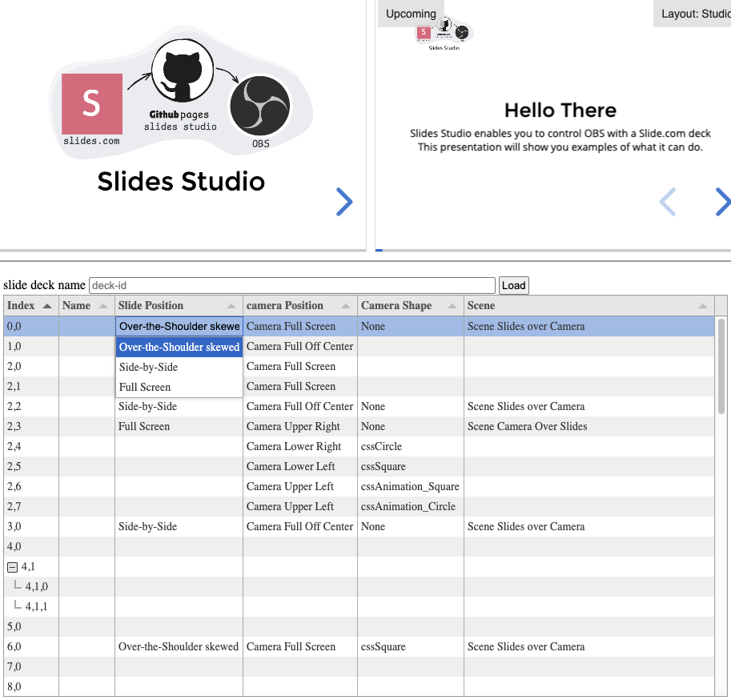The width and height of the screenshot is (731, 700).
Task: Select Full Screen cell in row 2,3
Action: coord(179,427)
